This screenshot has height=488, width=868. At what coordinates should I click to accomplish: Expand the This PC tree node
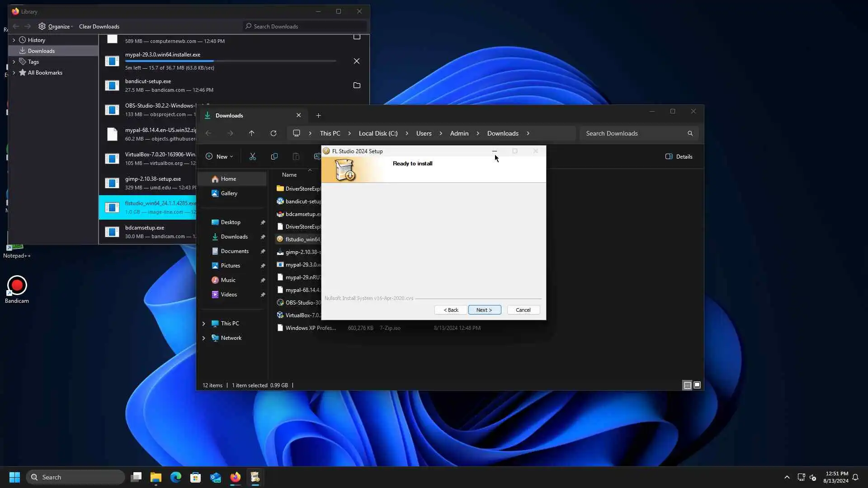point(203,324)
